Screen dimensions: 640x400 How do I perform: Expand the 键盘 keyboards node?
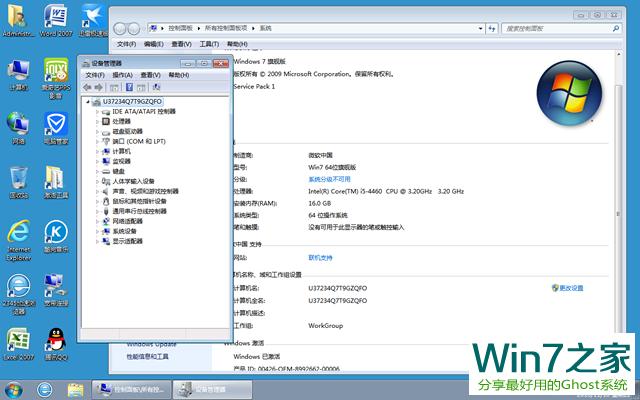point(97,171)
